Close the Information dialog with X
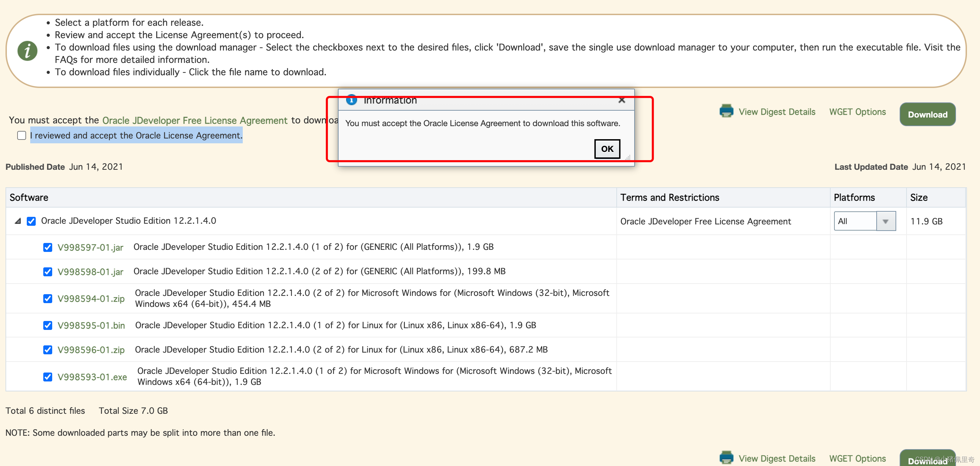 (622, 100)
